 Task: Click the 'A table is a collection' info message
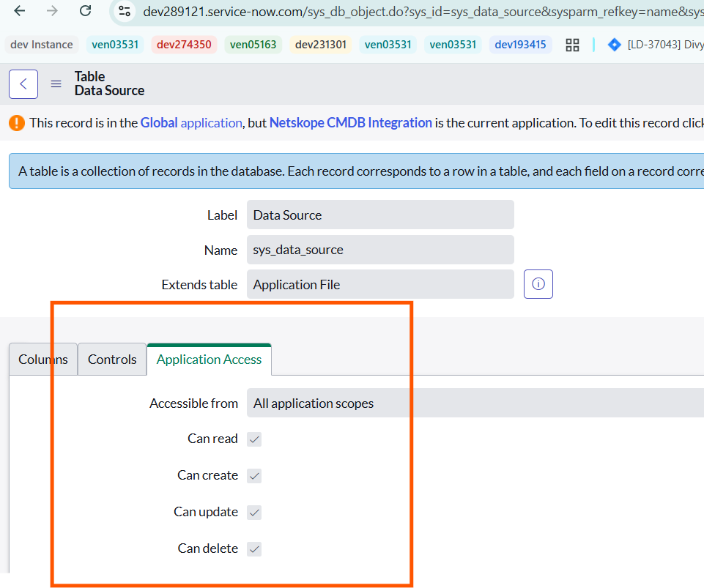tap(357, 171)
